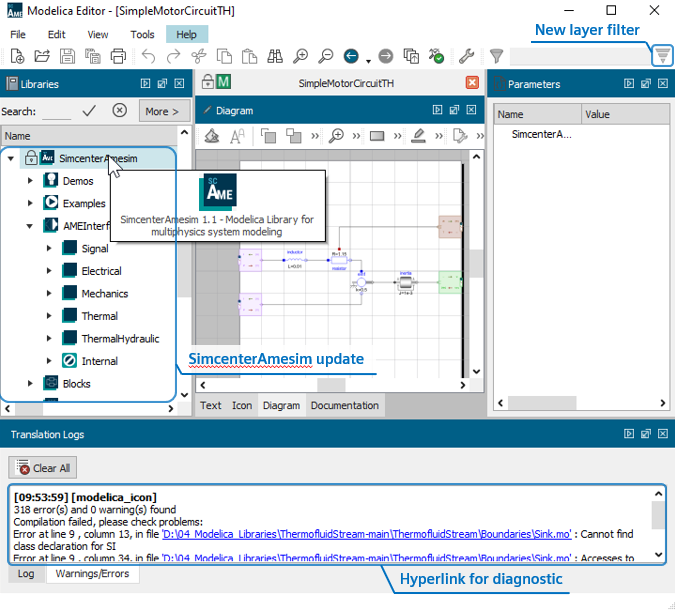Expand the Demos tree node

[x=30, y=181]
